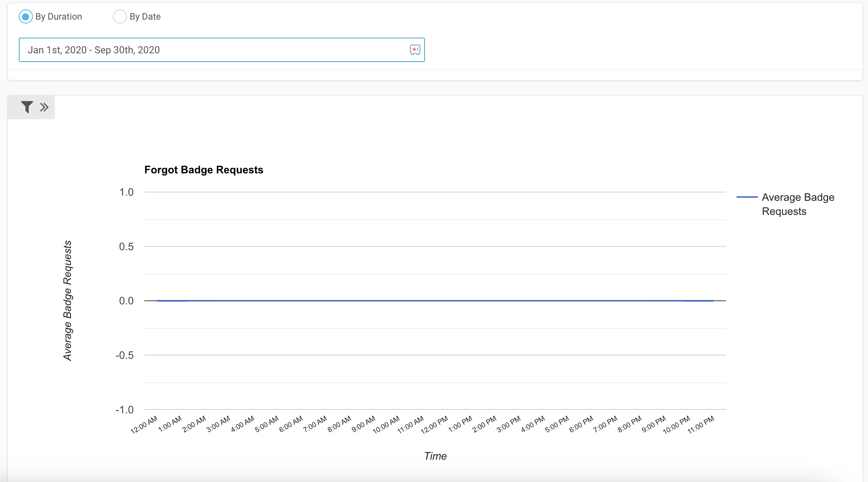Click the blue legend line swatch
This screenshot has height=482, width=868.
click(x=747, y=197)
